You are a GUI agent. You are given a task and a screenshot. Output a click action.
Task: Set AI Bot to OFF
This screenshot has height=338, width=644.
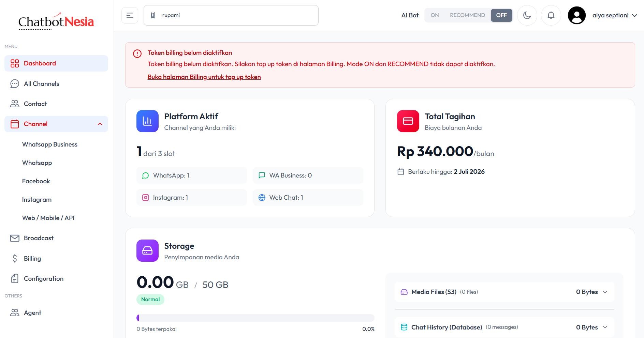pos(501,15)
